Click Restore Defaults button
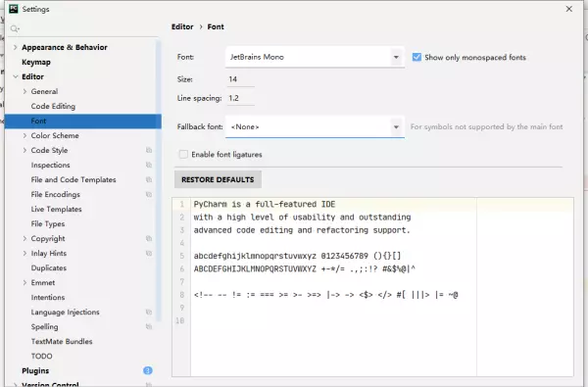 pyautogui.click(x=218, y=179)
